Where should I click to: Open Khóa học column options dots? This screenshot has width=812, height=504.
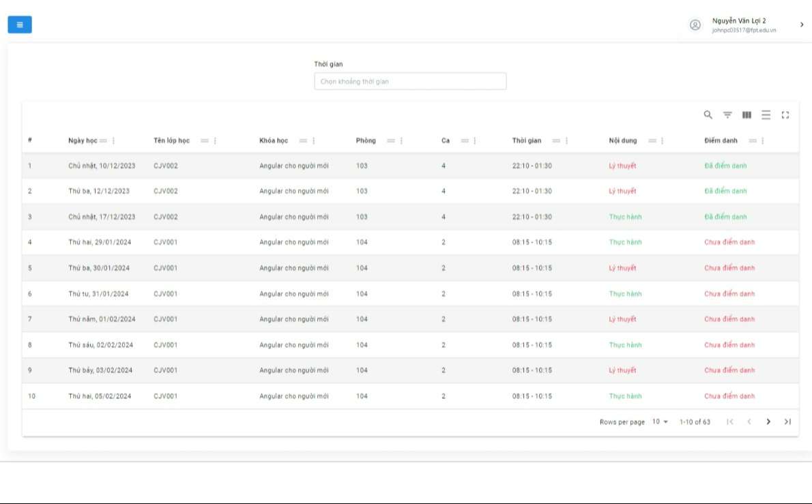tap(314, 140)
